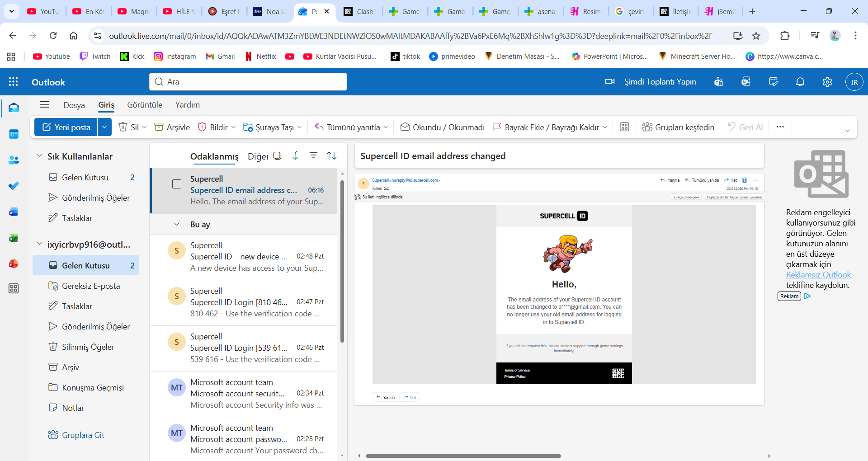
Task: Open the message list filter icon
Action: point(313,155)
